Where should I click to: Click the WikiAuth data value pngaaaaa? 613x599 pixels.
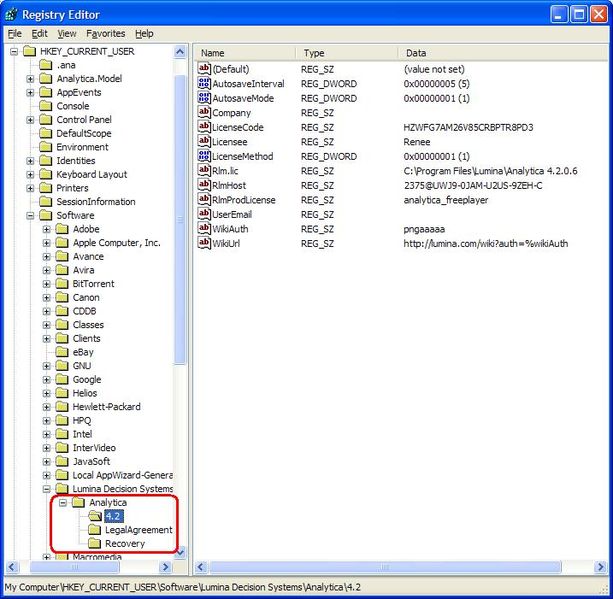(x=424, y=229)
